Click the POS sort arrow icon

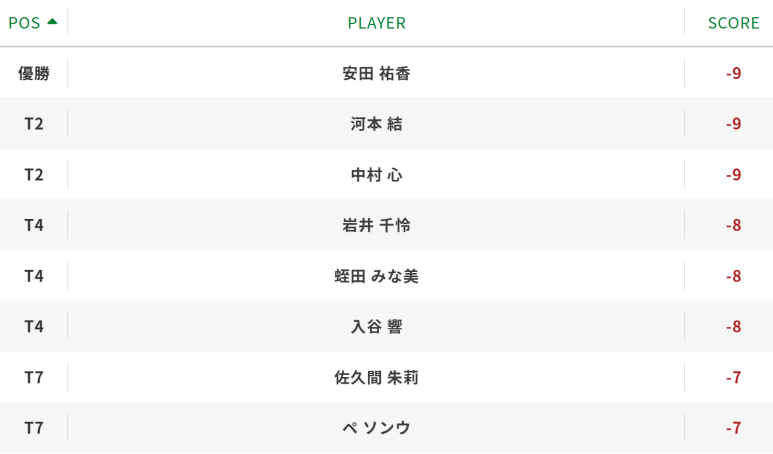tap(52, 22)
